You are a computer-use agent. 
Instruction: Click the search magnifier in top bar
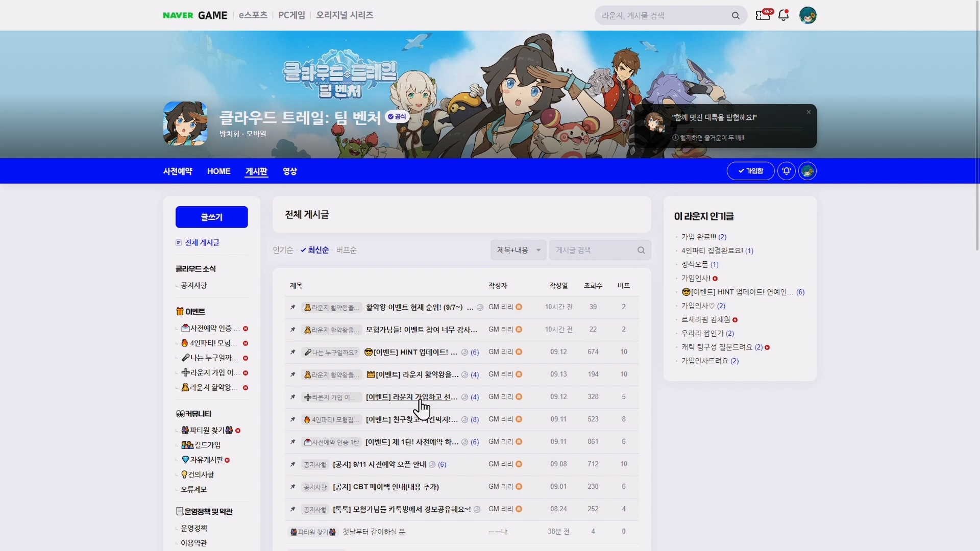pyautogui.click(x=736, y=16)
